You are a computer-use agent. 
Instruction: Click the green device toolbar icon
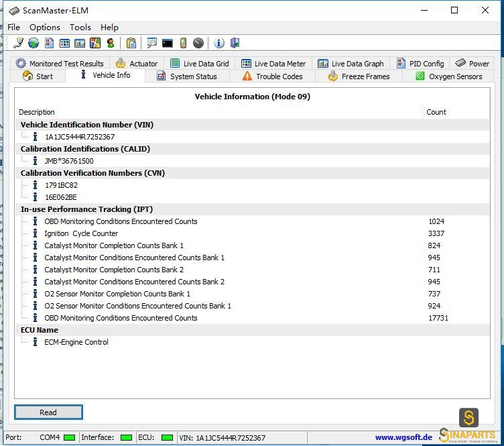[x=183, y=43]
